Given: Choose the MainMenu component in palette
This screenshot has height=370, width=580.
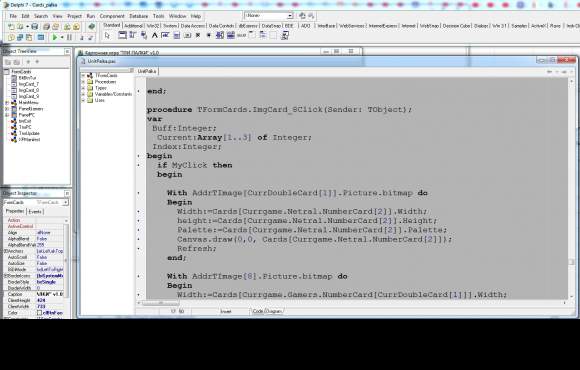Looking at the screenshot, I should [133, 36].
